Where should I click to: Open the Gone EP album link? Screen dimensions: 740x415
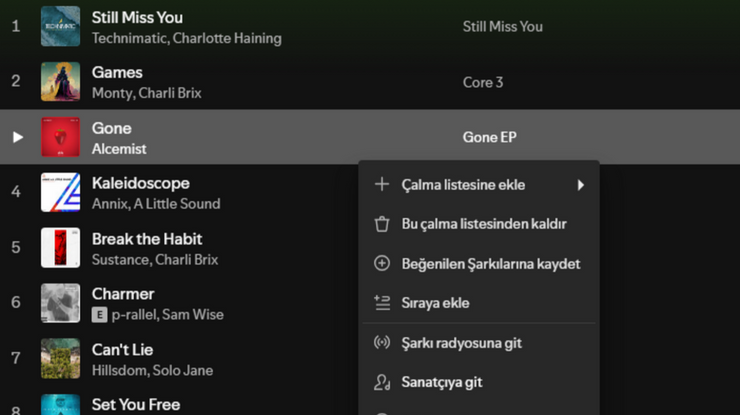489,137
